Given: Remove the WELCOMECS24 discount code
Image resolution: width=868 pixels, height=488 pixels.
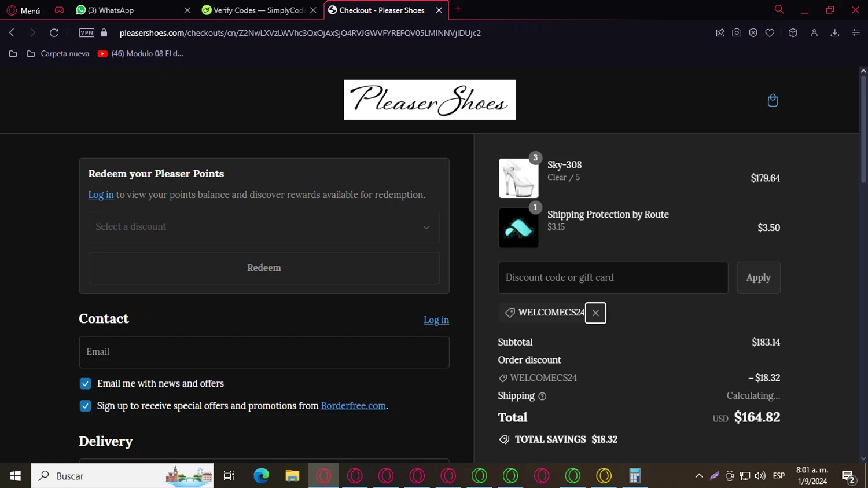Looking at the screenshot, I should click(595, 313).
